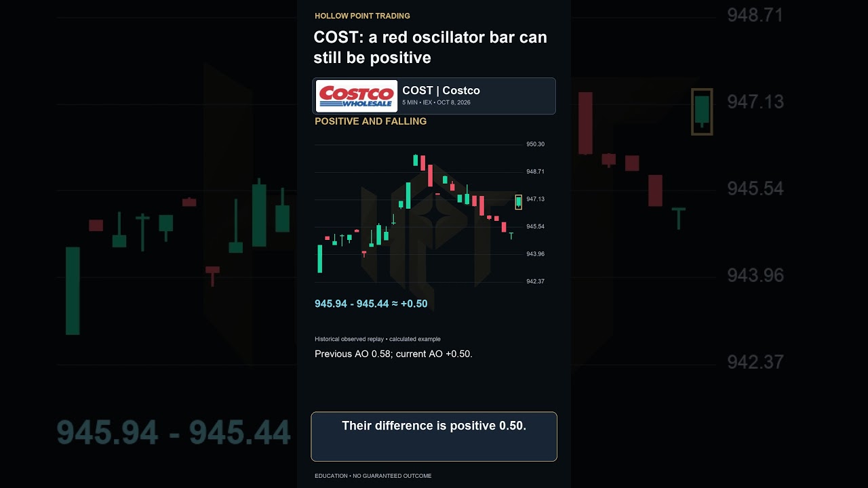The height and width of the screenshot is (488, 868).
Task: Click the 'POSITIVE AND FALLING' heading
Action: (x=371, y=121)
